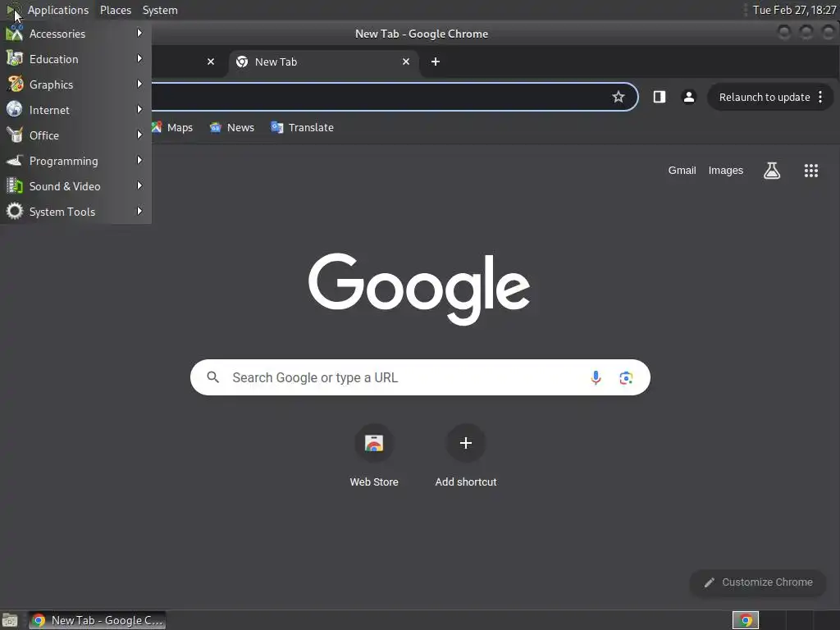840x630 pixels.
Task: Open the Google apps grid
Action: pyautogui.click(x=811, y=171)
